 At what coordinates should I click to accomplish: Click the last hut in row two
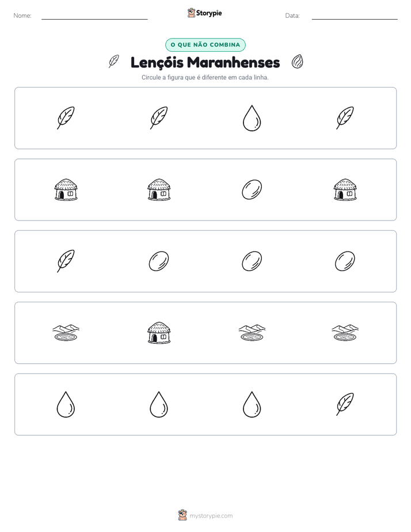[x=345, y=189]
